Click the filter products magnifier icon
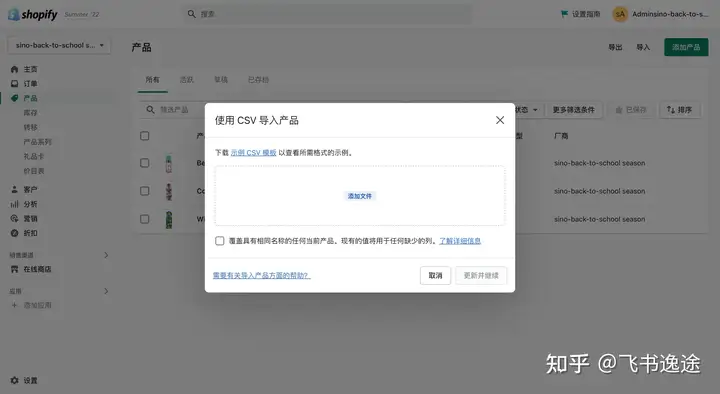Screen dimensions: 720x394 tap(150, 110)
